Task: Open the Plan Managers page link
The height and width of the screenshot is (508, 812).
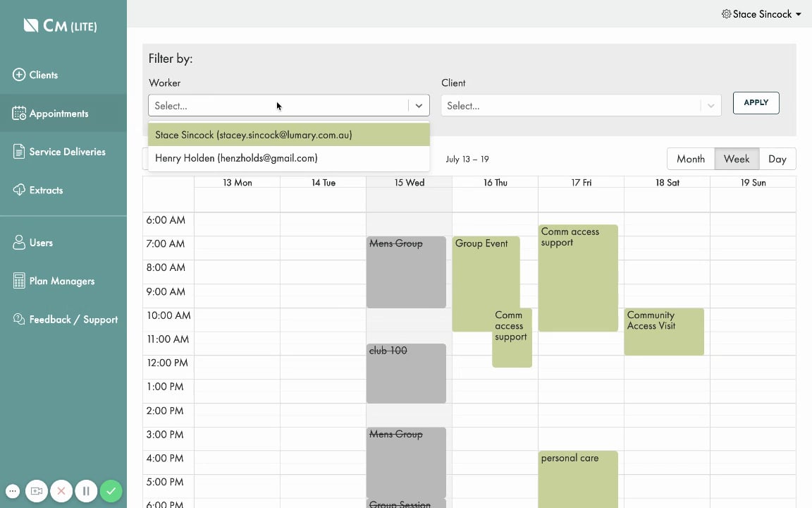Action: pos(61,280)
